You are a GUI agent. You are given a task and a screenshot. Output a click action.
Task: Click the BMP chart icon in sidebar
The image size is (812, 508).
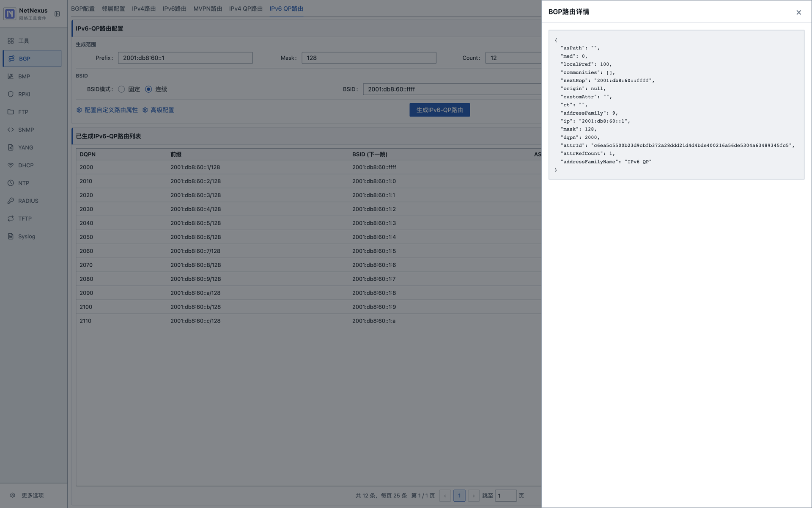coord(11,76)
